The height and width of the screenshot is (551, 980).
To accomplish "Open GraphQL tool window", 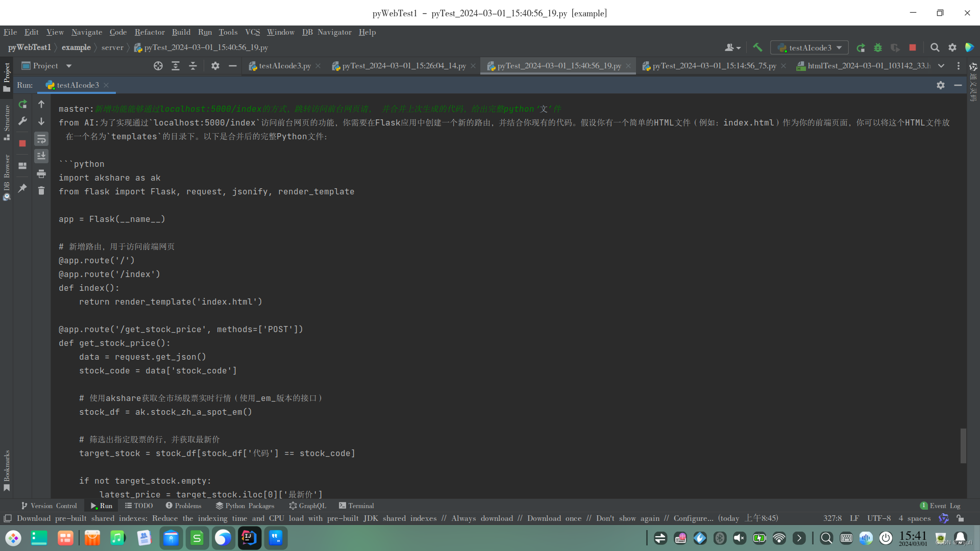I will tap(307, 506).
